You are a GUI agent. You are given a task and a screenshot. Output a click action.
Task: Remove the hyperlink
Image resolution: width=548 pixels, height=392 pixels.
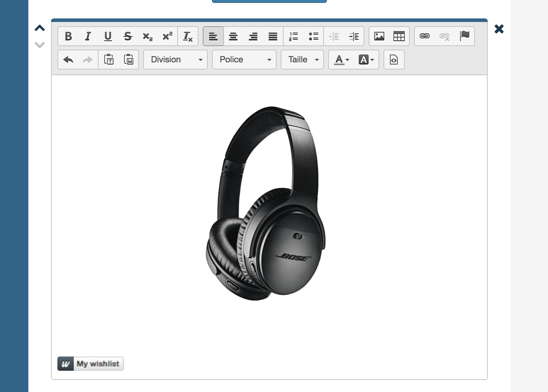[444, 36]
